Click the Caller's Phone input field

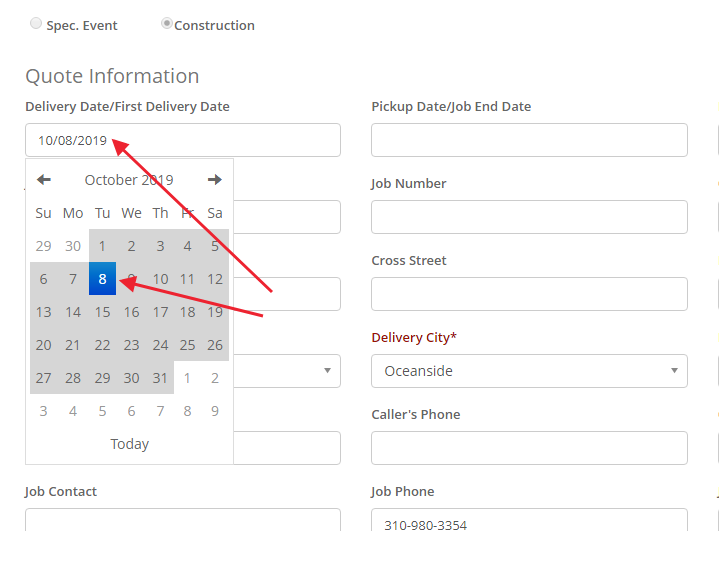click(529, 448)
